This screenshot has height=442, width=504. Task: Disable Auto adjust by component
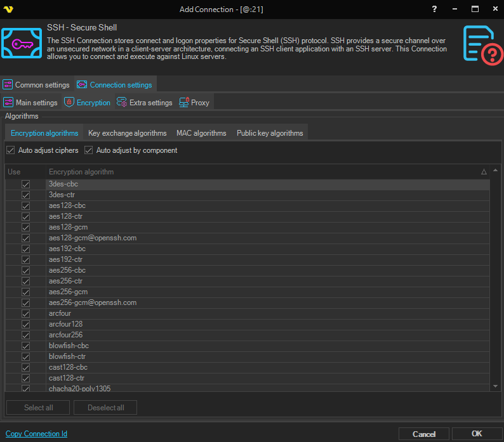[x=89, y=150]
